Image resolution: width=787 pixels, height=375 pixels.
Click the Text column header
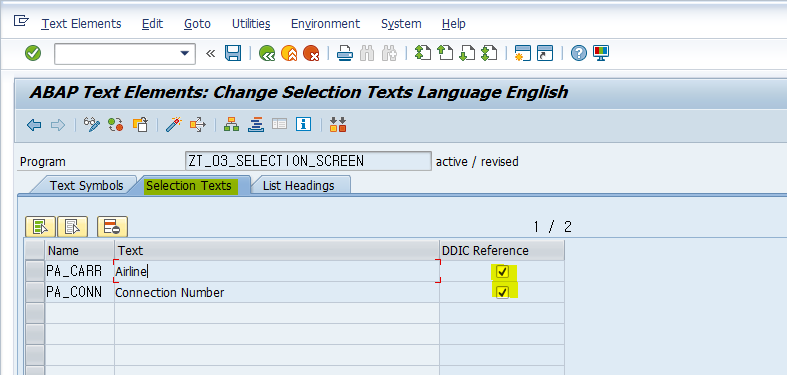[x=277, y=250]
